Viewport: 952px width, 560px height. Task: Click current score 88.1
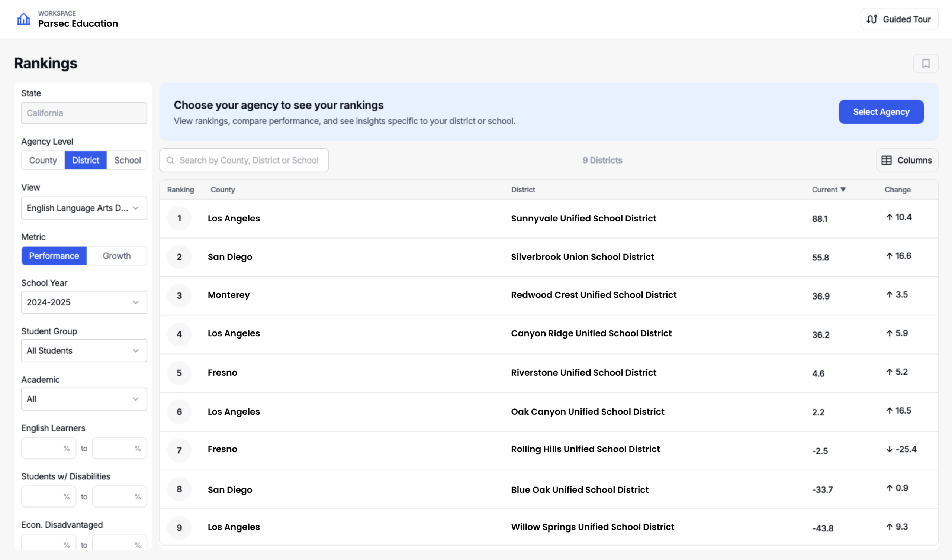[819, 219]
